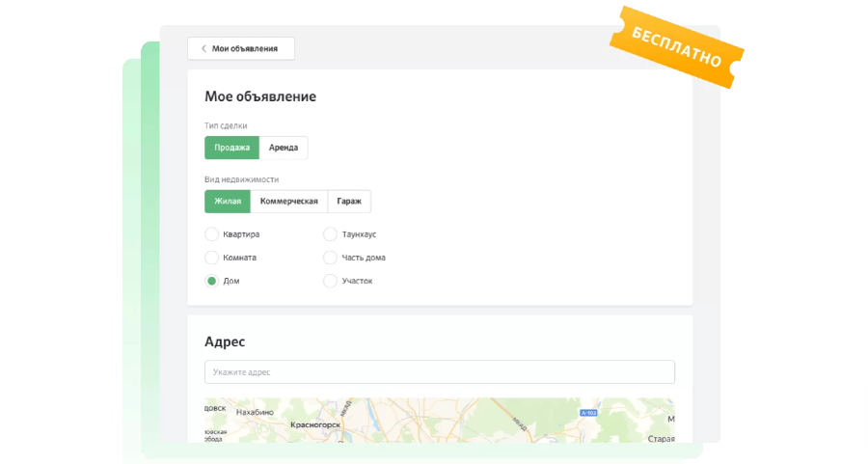Click the БЕСПЛАТНО ticket badge
This screenshot has width=868, height=464.
coord(677,45)
